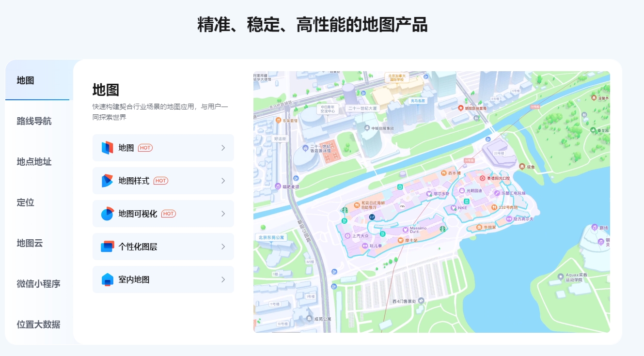Expand the 室内地图 row chevron arrow

[x=223, y=279]
